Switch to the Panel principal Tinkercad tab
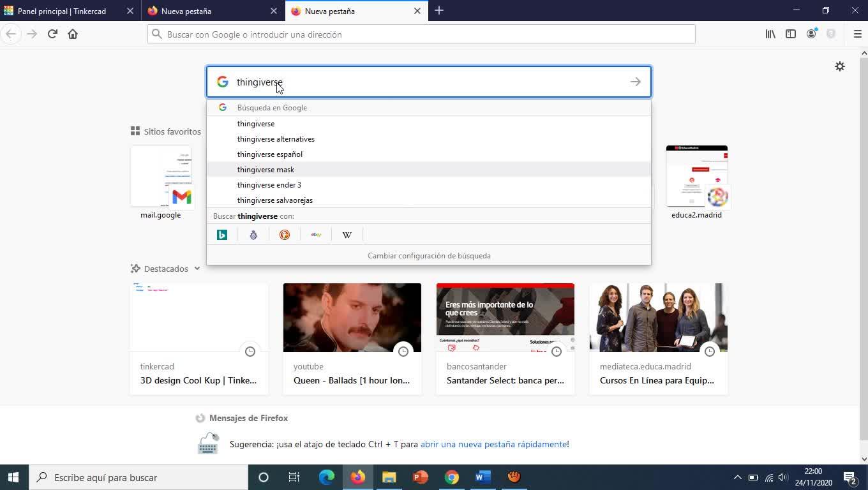Screen dimensions: 868x490 coord(62,11)
